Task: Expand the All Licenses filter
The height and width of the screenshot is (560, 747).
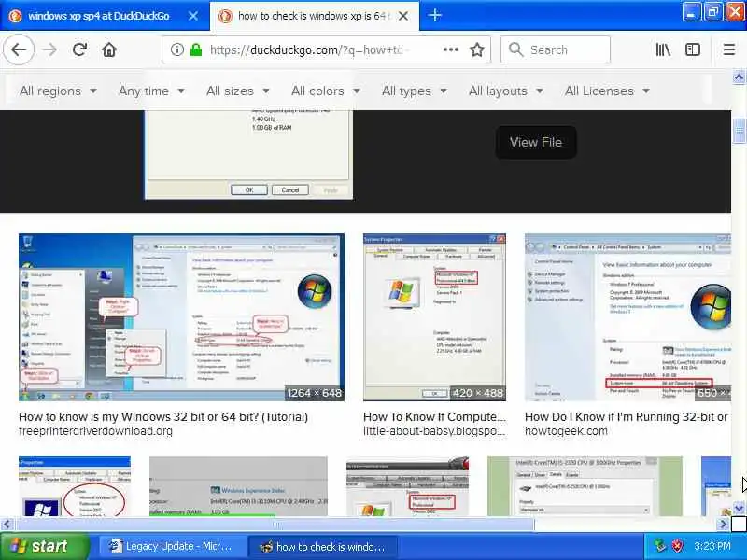Action: click(607, 91)
